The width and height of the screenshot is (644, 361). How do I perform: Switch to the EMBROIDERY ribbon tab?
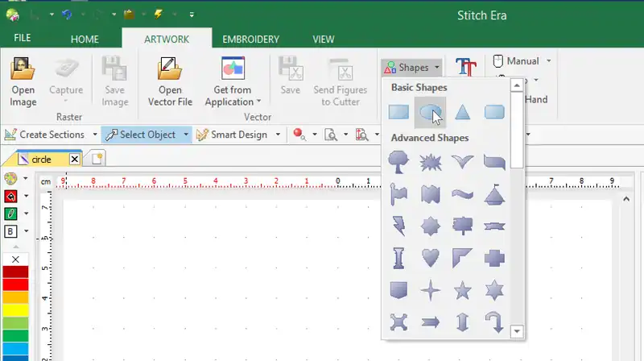(x=251, y=39)
